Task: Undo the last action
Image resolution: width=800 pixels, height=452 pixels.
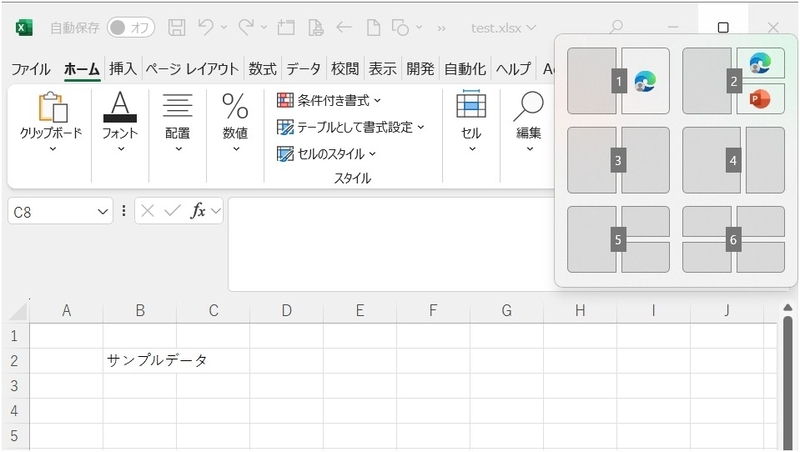Action: coord(206,28)
